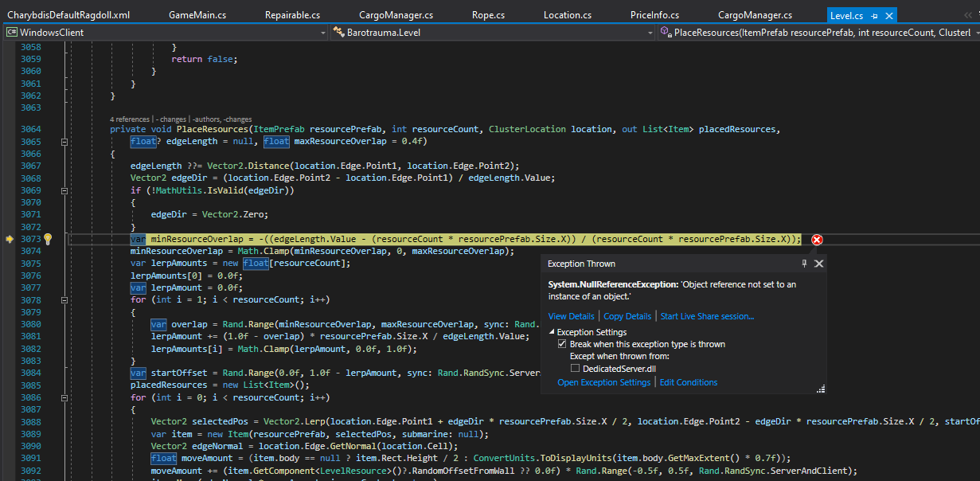
Task: Click the Copy Details link
Action: (627, 316)
